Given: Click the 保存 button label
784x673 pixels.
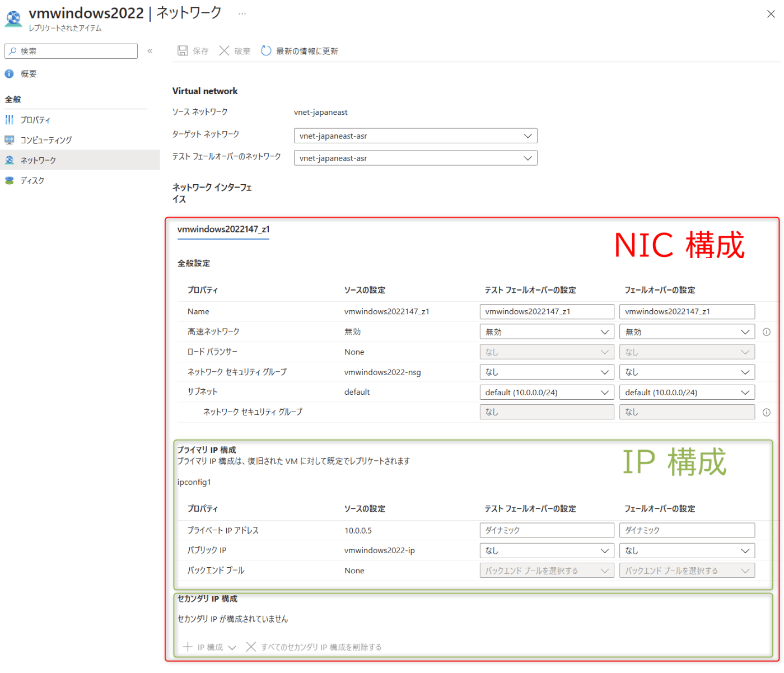Looking at the screenshot, I should tap(200, 51).
